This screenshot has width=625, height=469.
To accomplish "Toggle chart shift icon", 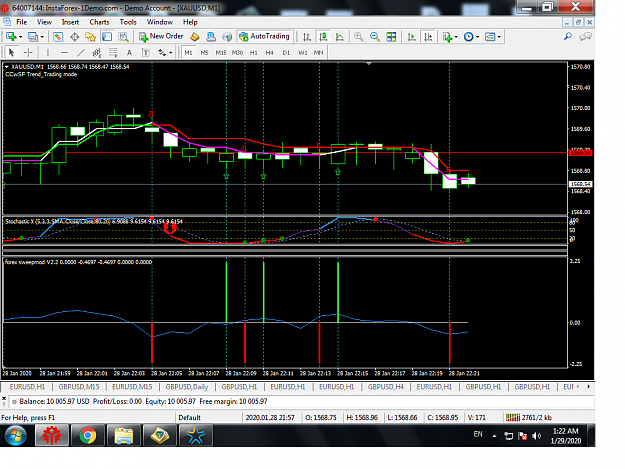I will pyautogui.click(x=428, y=37).
